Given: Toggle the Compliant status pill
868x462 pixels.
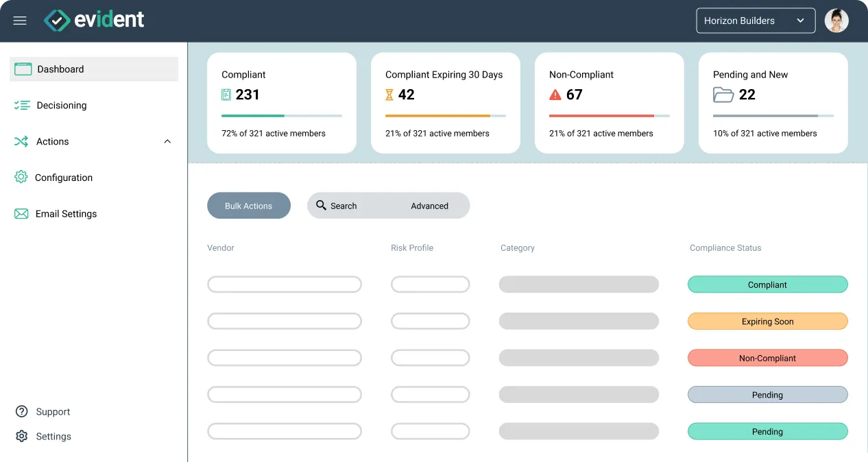Looking at the screenshot, I should pyautogui.click(x=767, y=284).
